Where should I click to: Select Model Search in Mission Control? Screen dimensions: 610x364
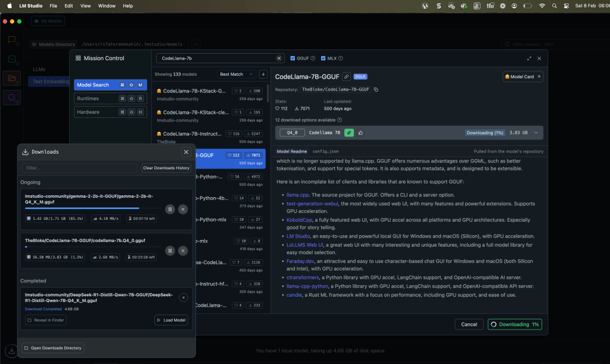tap(110, 85)
